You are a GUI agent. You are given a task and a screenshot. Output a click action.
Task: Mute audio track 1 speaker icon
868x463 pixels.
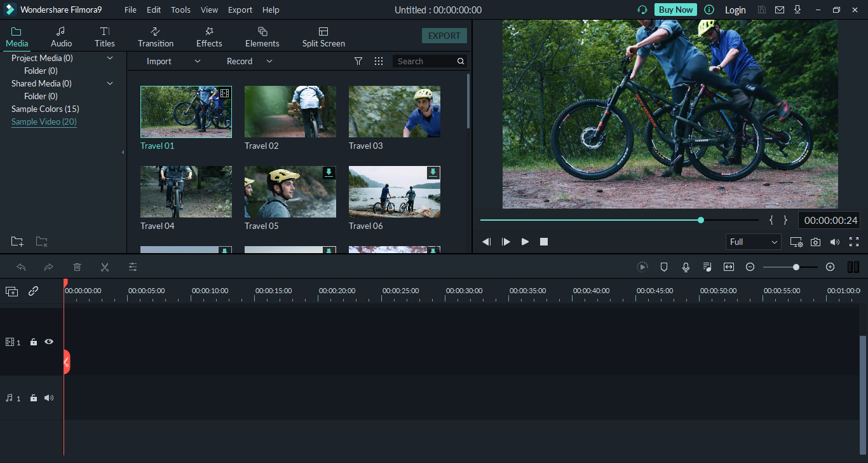pos(49,398)
